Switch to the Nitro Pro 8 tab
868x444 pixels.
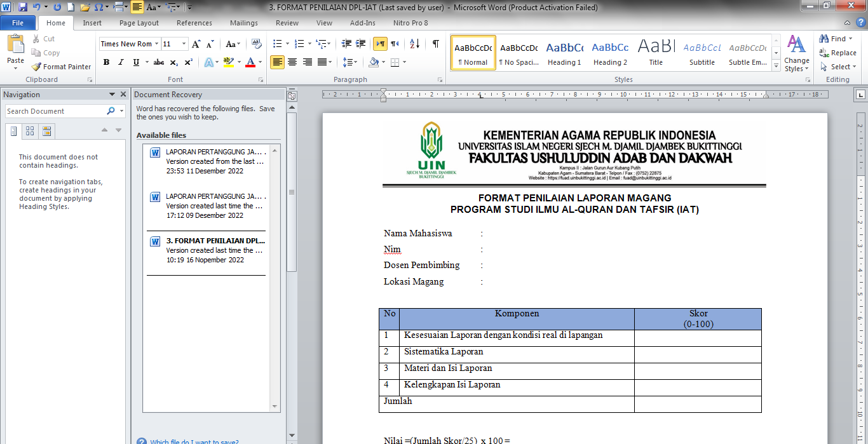[410, 23]
